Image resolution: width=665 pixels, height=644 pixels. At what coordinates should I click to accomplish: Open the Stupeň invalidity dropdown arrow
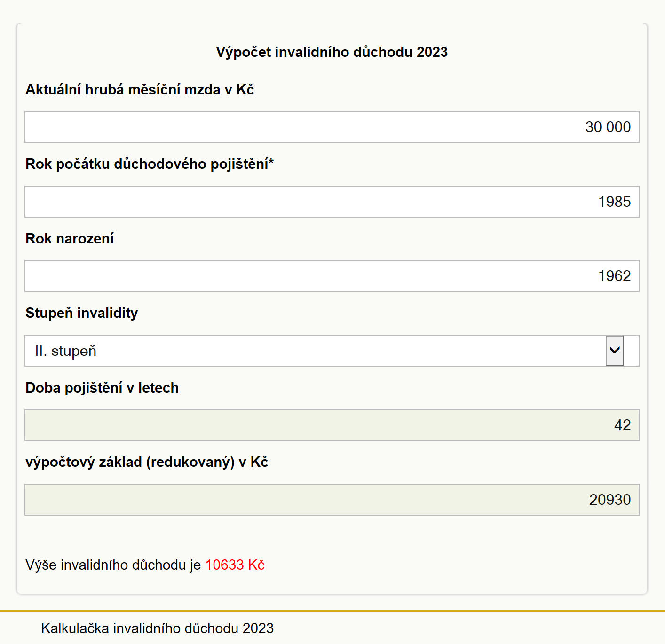(x=614, y=351)
